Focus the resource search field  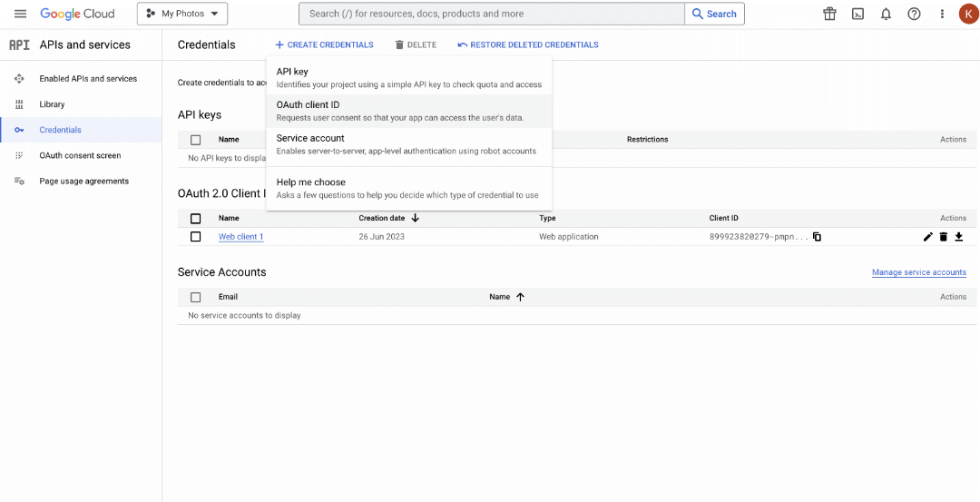coord(492,14)
